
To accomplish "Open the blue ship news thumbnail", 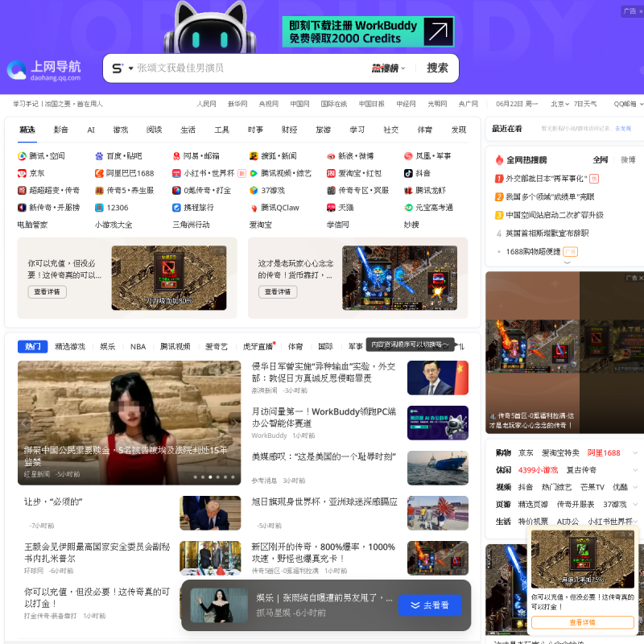I will pos(437,468).
